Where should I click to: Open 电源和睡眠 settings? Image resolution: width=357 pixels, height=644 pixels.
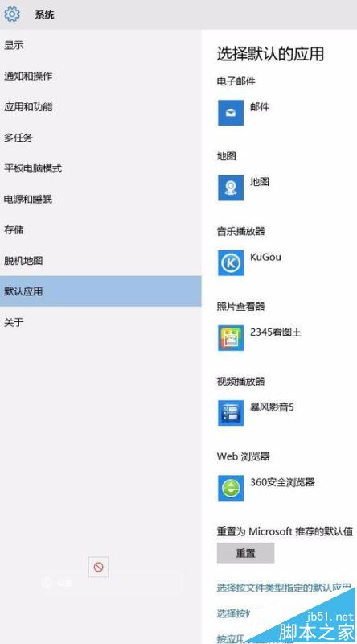[x=101, y=199]
